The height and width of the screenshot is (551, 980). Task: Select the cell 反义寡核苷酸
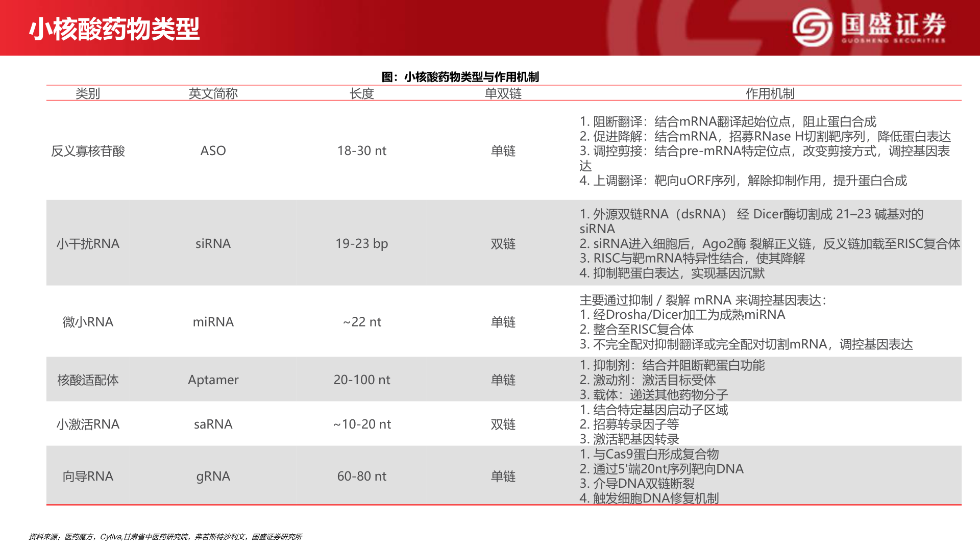[88, 151]
